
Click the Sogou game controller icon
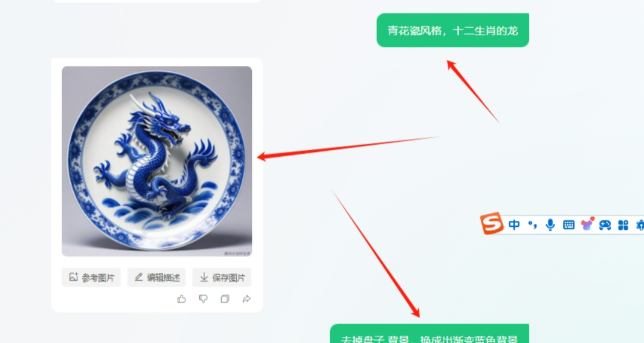[605, 225]
